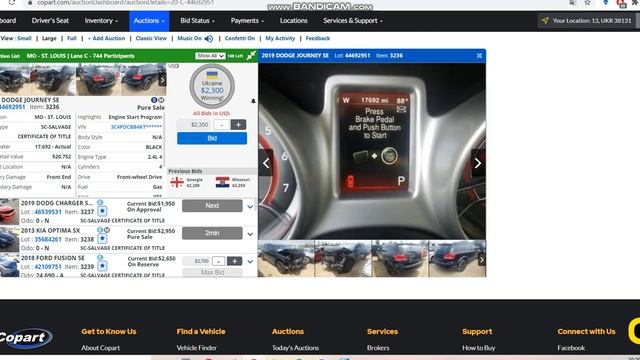
Task: Open the Services & Support dropdown menu
Action: [x=353, y=21]
